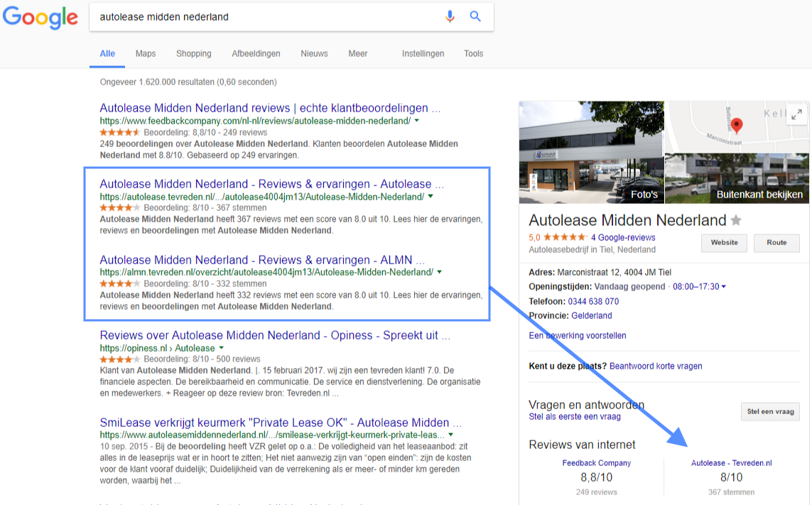812x505 pixels.
Task: Open the Nieuws tab
Action: point(314,53)
